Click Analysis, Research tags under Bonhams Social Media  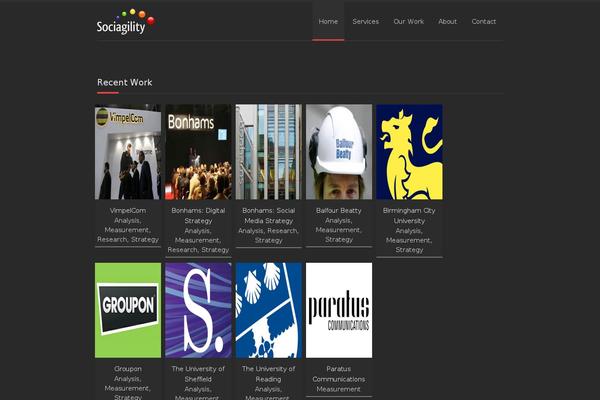(x=268, y=231)
